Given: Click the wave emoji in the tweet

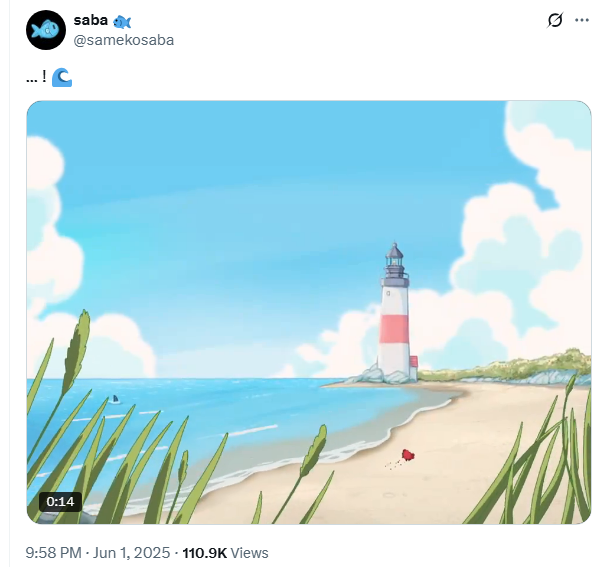Looking at the screenshot, I should [62, 78].
